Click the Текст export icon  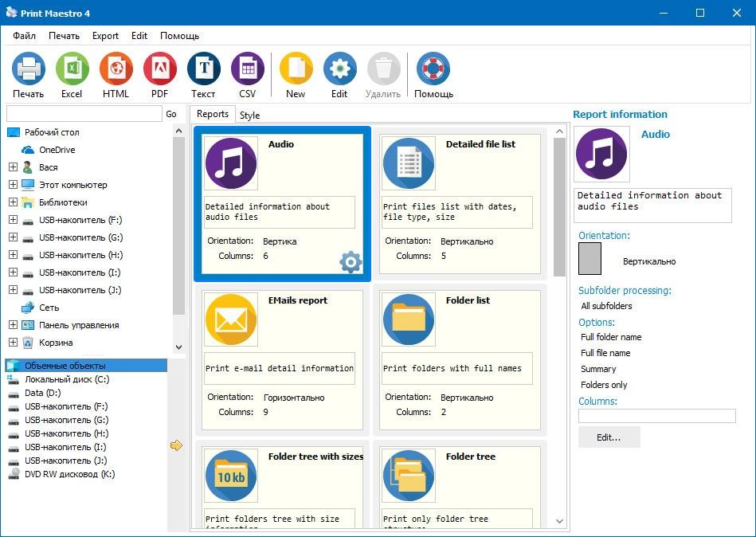coord(204,69)
